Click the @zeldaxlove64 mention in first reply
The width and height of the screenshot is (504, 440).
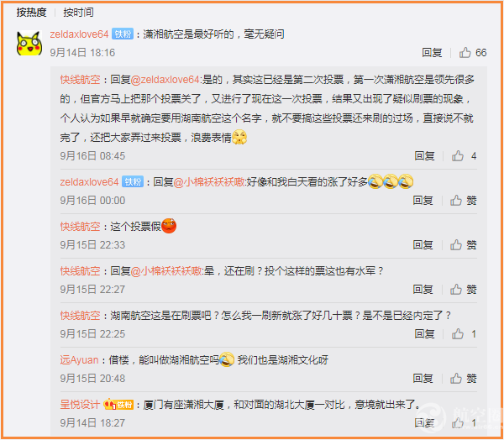point(165,80)
